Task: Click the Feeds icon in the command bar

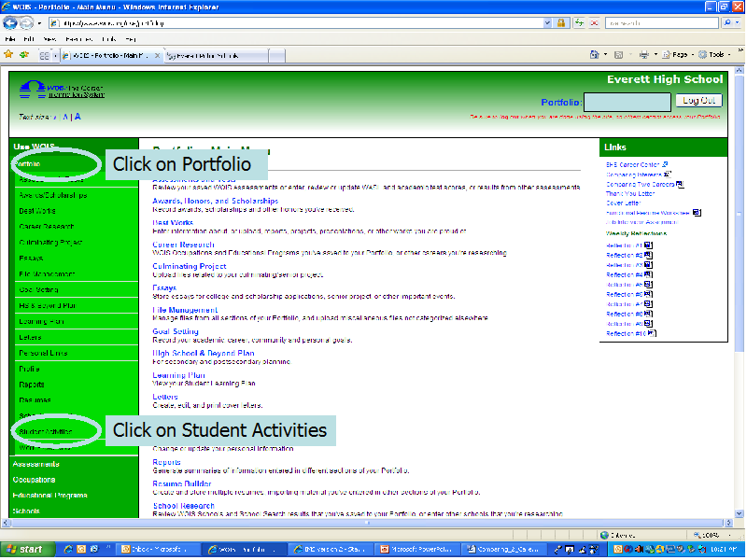Action: point(618,55)
